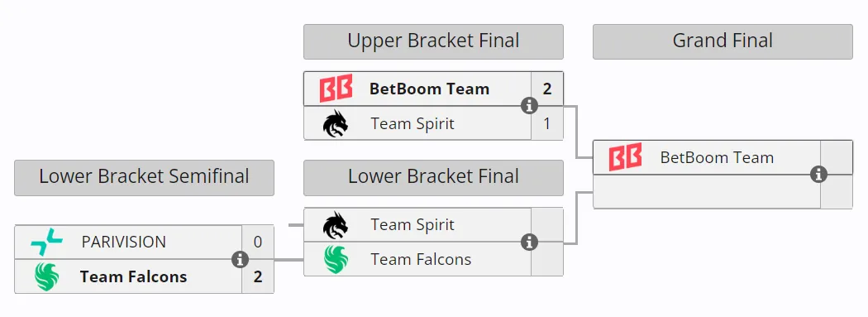868x317 pixels.
Task: Click Team Spirit dragon logo in Upper Bracket Final
Action: coord(336,123)
